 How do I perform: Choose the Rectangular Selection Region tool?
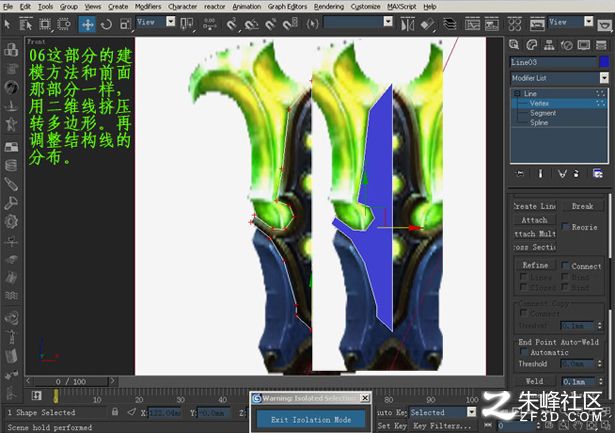click(45, 24)
